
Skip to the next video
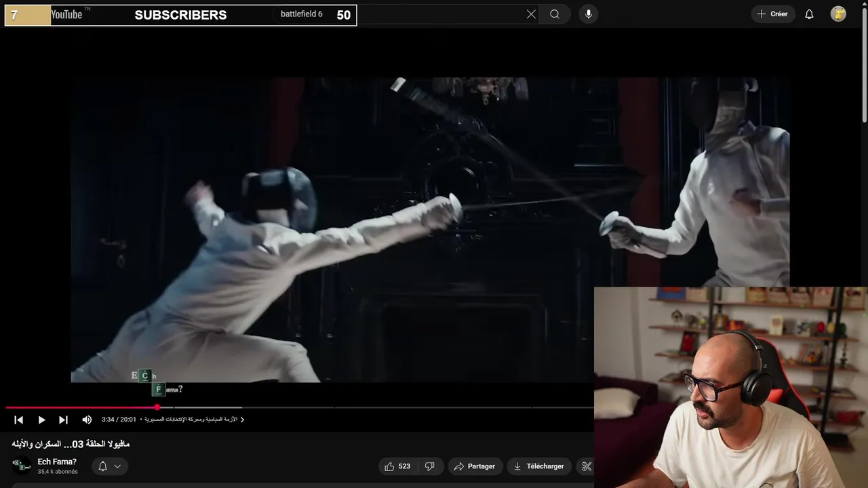click(63, 420)
